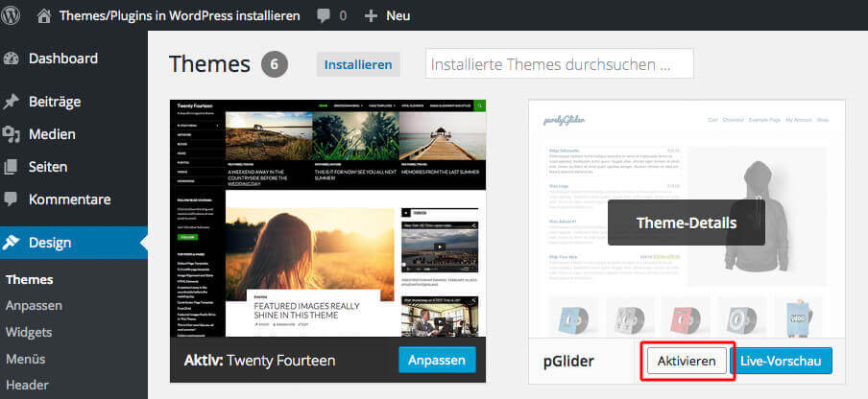The height and width of the screenshot is (399, 868).
Task: Click the theme count badge 6
Action: [275, 64]
